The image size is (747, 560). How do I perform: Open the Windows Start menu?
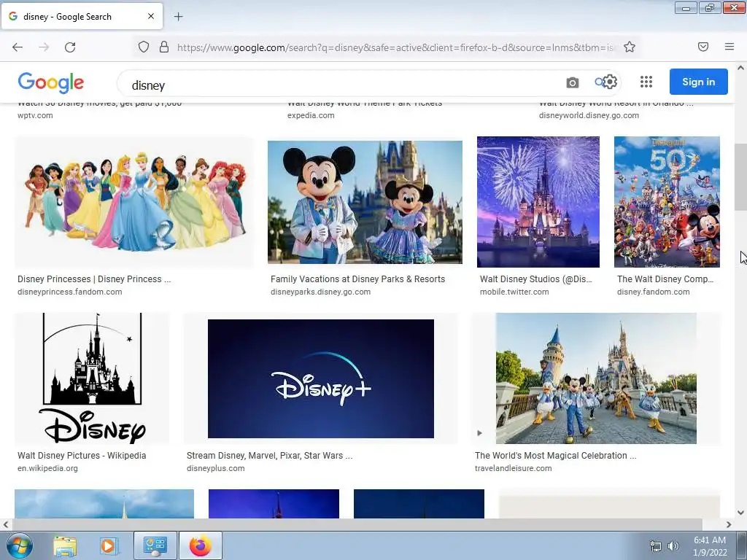coord(19,545)
